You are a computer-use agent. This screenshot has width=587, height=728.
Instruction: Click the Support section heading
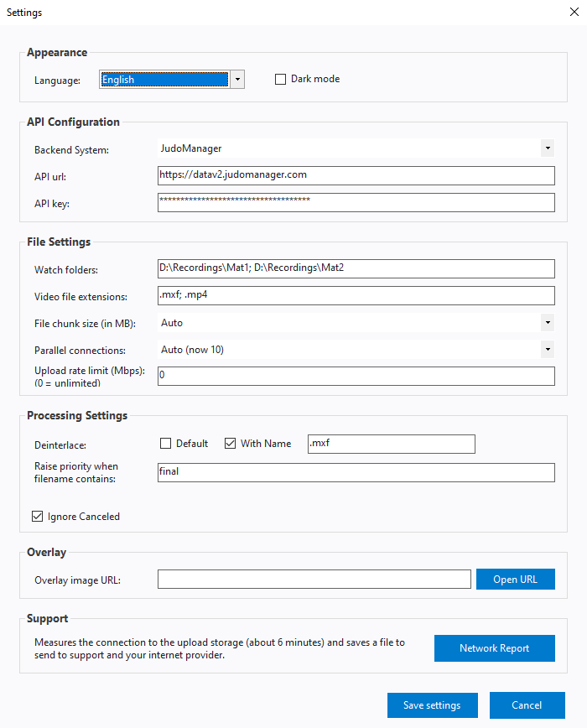47,618
